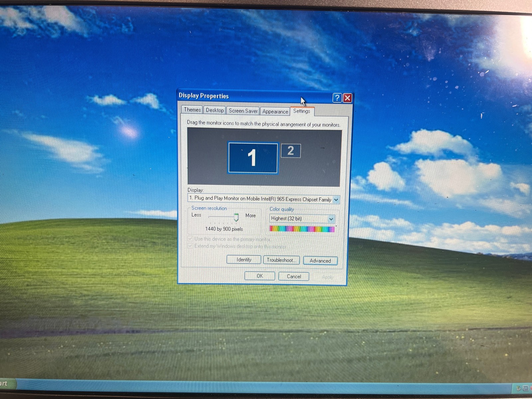This screenshot has height=399, width=532.
Task: Click the screen resolution slider thumb
Action: pos(236,217)
